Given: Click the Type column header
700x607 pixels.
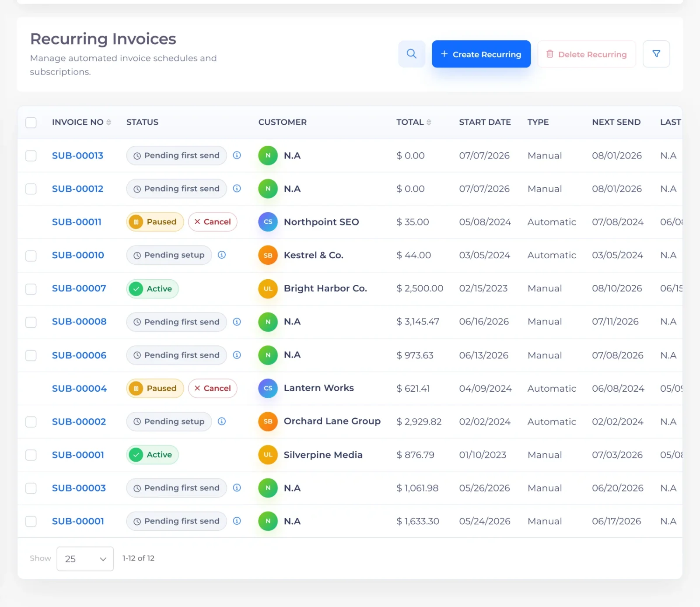Looking at the screenshot, I should pos(538,122).
